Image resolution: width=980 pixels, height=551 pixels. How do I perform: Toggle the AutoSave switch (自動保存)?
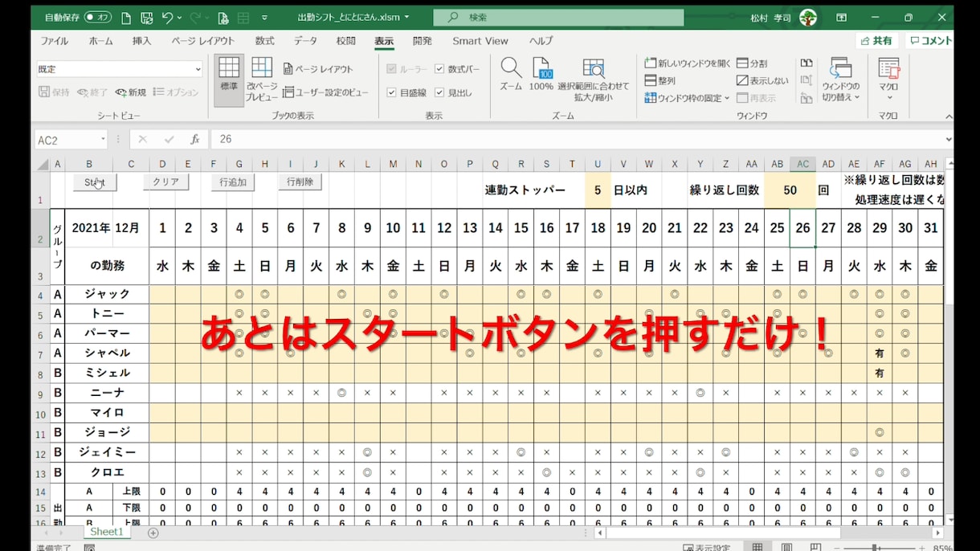coord(98,17)
